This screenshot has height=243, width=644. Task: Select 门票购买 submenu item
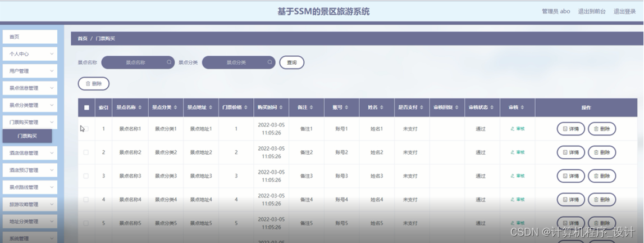pos(27,136)
